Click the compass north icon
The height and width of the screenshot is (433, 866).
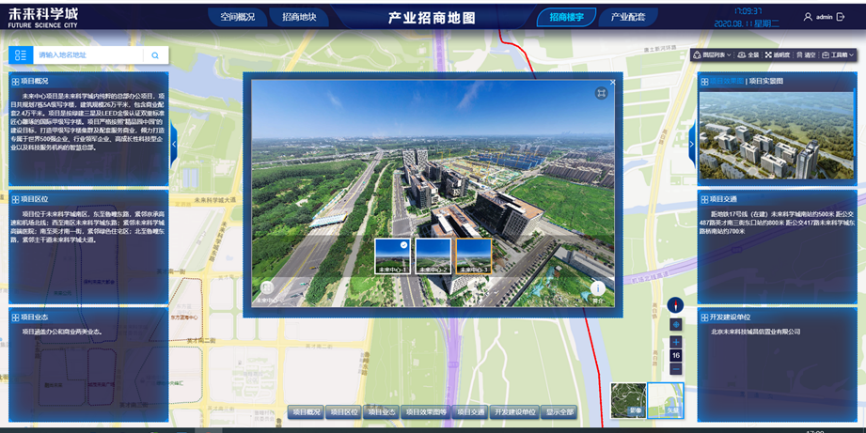tap(675, 305)
